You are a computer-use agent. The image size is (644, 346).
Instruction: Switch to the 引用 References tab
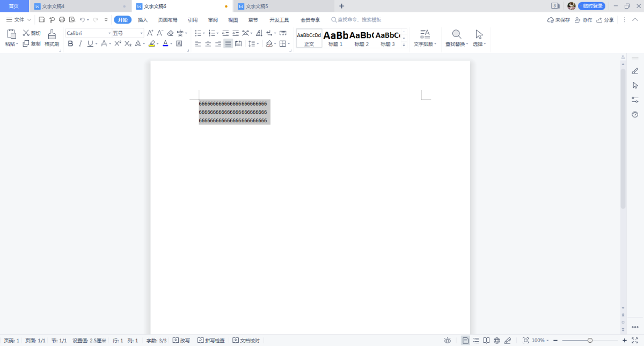193,20
